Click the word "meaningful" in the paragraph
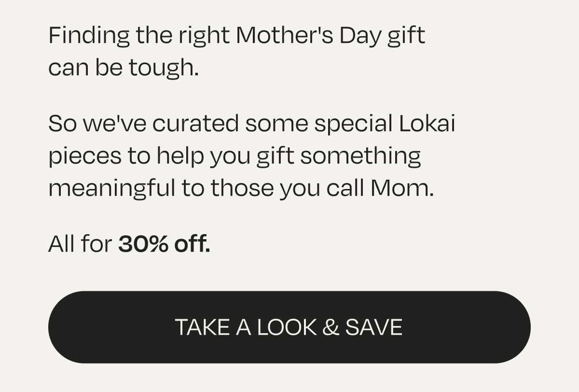Screen dimensions: 579x392 111,189
